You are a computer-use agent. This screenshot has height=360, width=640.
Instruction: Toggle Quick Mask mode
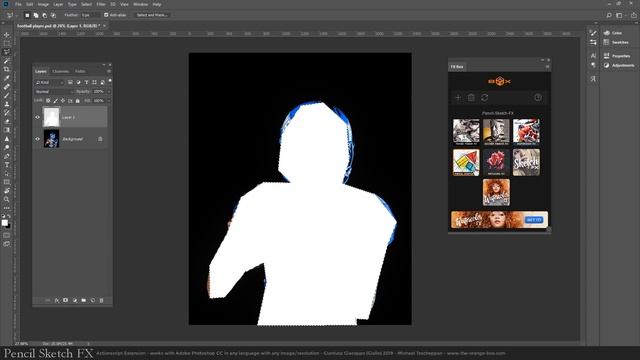pos(7,235)
